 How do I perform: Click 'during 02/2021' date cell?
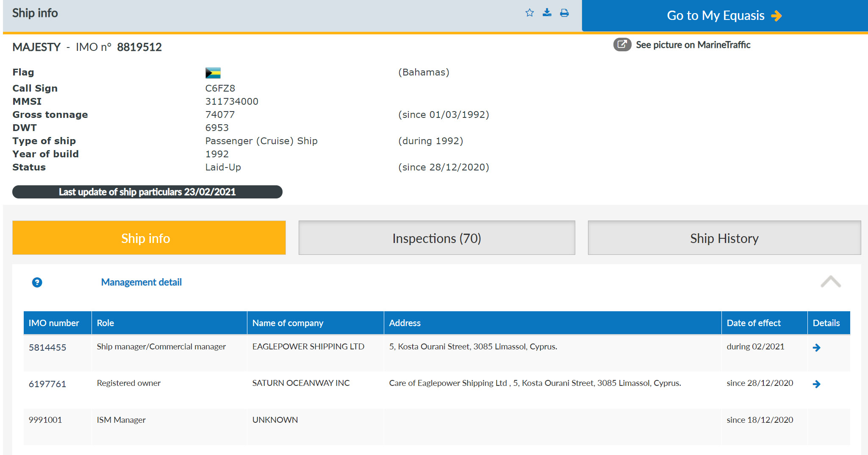point(756,346)
